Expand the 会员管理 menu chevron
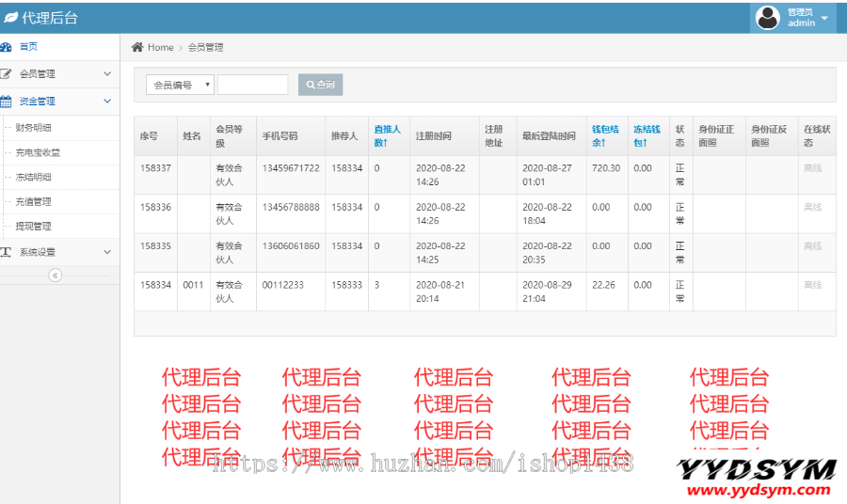 (107, 73)
